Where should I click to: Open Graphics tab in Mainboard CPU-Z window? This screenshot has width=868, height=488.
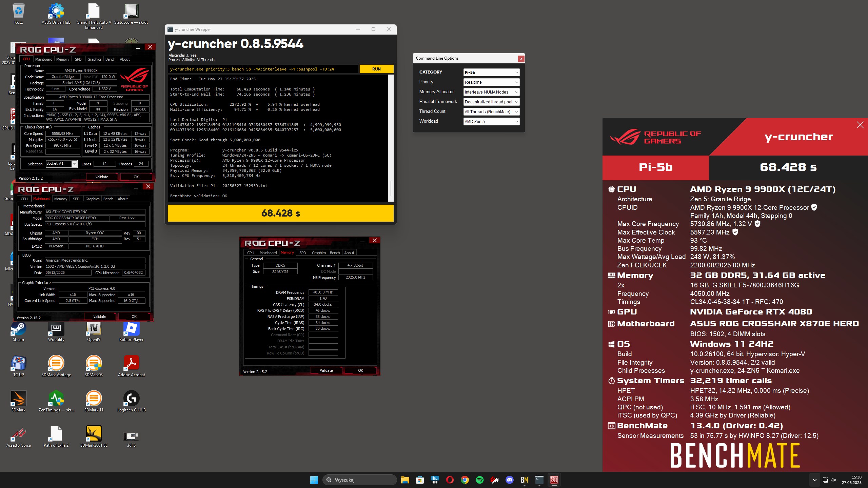point(92,199)
